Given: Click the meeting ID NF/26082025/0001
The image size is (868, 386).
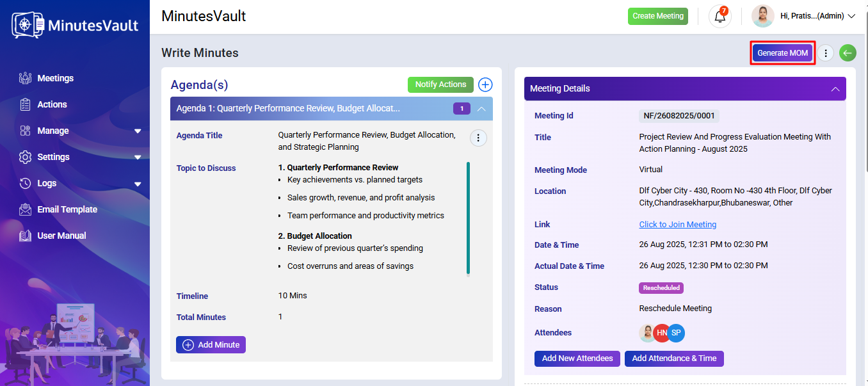Looking at the screenshot, I should click(679, 116).
